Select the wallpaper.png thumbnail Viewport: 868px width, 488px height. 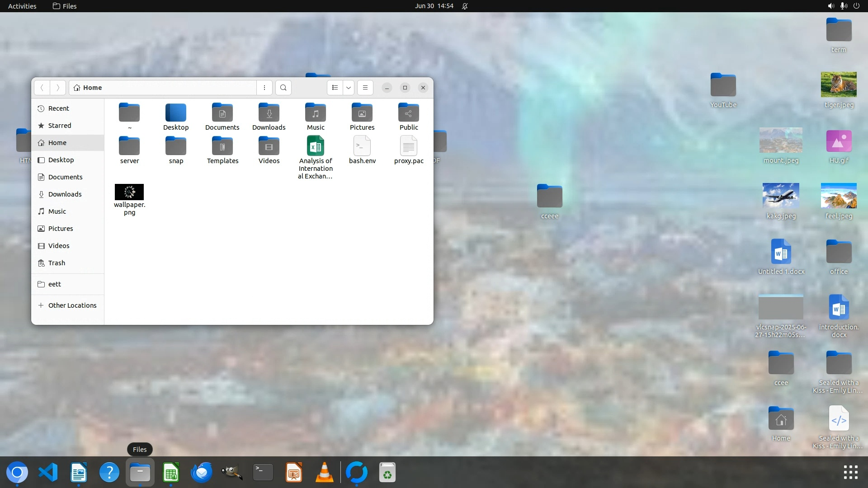pos(129,192)
